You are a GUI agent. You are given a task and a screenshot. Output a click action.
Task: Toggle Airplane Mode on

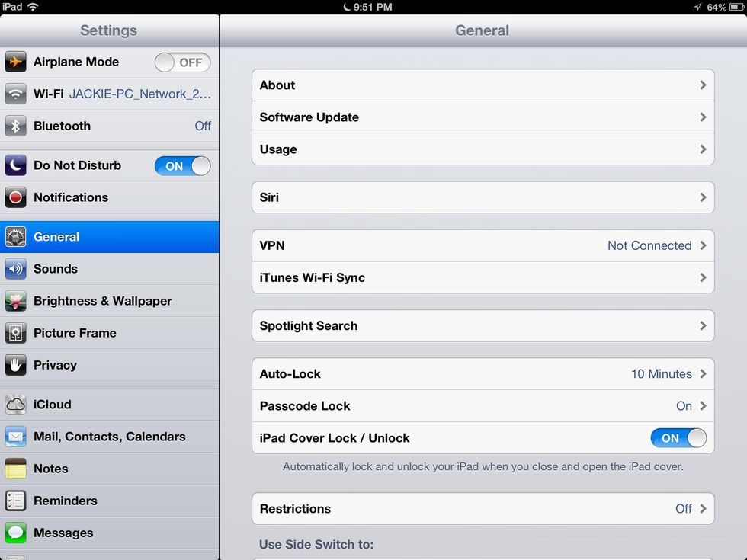[x=182, y=62]
